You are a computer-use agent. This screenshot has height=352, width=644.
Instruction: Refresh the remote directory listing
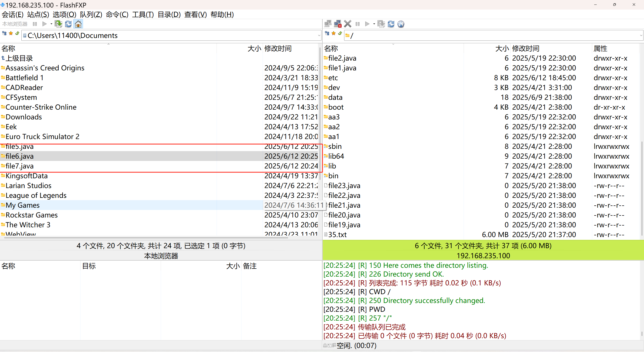[391, 24]
